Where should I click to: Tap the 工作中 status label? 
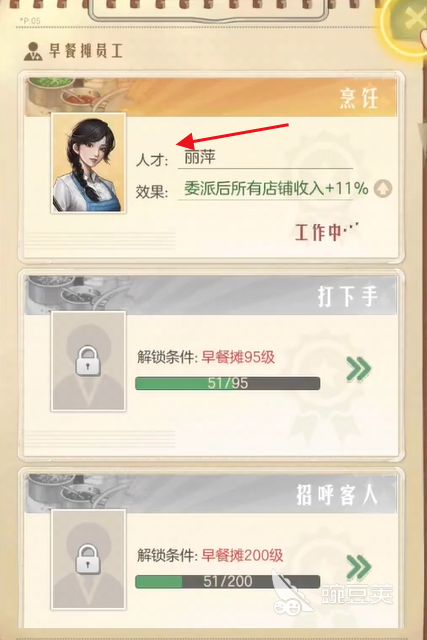327,233
